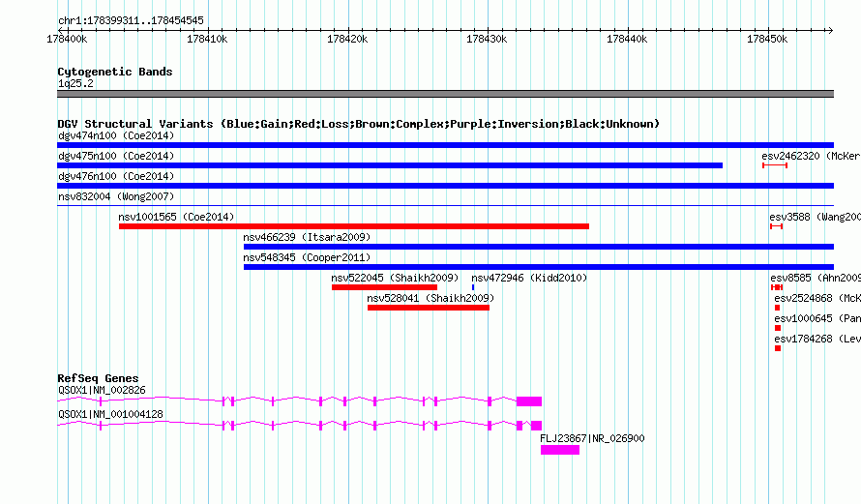861x504 pixels.
Task: Select the QSOX1|NM_001004128 transcript track
Action: [x=299, y=426]
